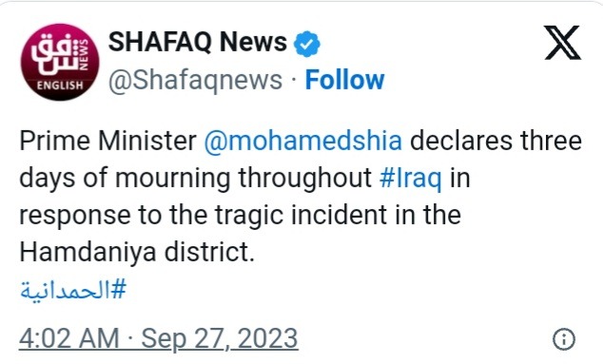This screenshot has height=364, width=603.
Task: Open the @Shafaqnews handle link
Action: (195, 81)
